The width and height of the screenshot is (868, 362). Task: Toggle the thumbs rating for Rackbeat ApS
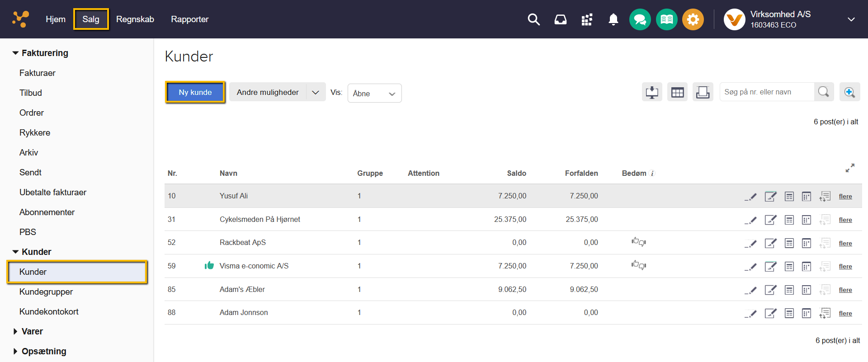638,242
